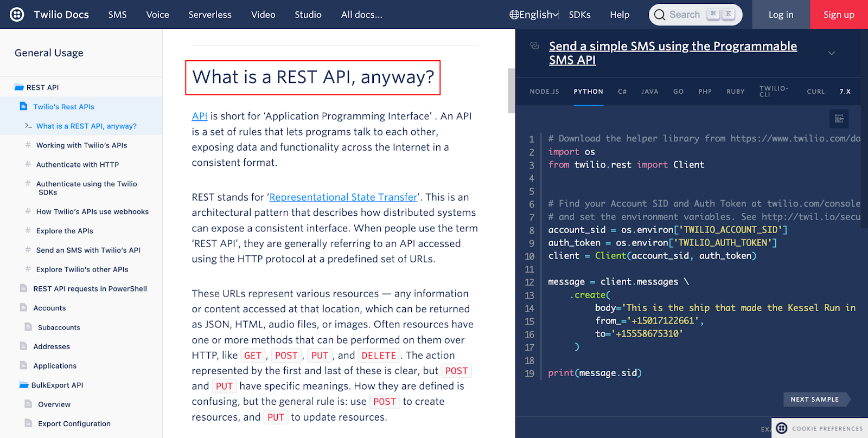Click the Twilio's REST APIs document icon

pos(23,106)
